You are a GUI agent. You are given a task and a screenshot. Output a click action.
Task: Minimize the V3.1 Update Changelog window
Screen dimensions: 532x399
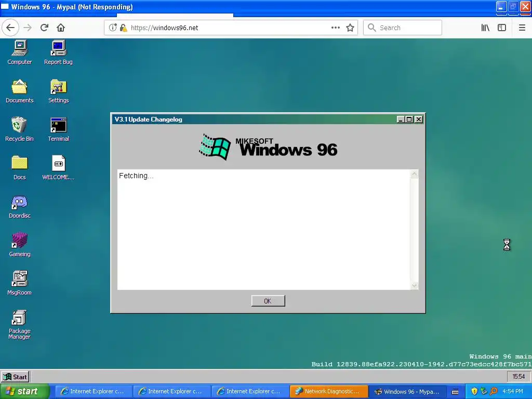click(x=401, y=119)
